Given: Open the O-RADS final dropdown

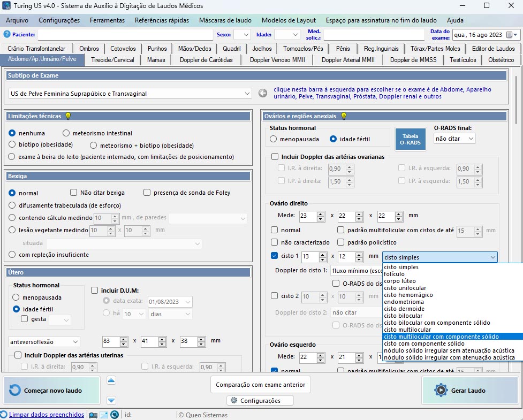Looking at the screenshot, I should pos(454,139).
